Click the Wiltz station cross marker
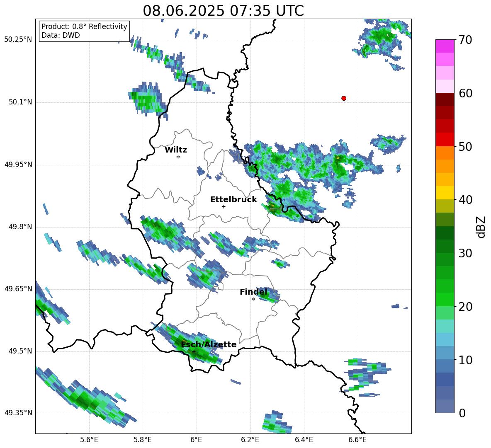491x448 pixels. [x=178, y=157]
